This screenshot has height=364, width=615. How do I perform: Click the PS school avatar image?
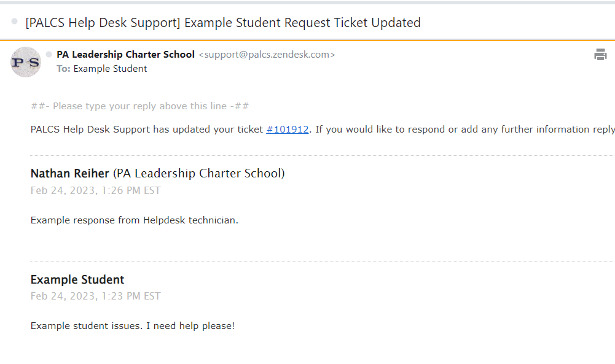click(25, 61)
